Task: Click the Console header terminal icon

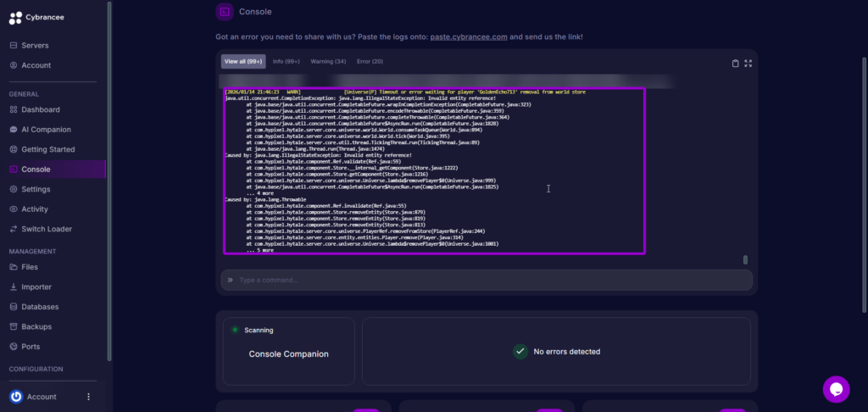Action: coord(224,12)
